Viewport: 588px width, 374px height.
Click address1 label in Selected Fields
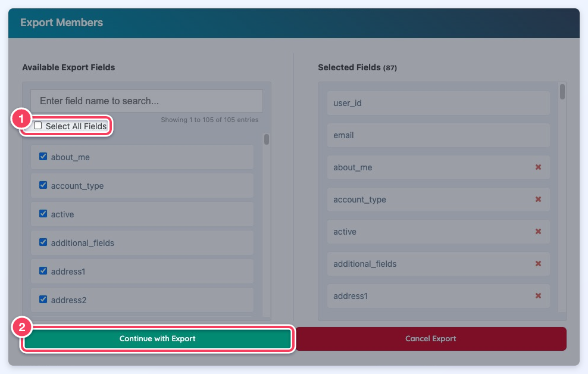[x=351, y=297]
